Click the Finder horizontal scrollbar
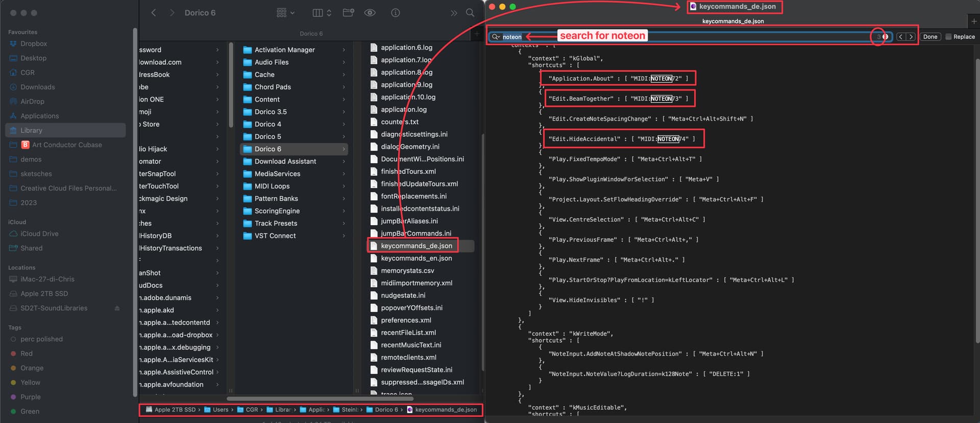 point(320,398)
